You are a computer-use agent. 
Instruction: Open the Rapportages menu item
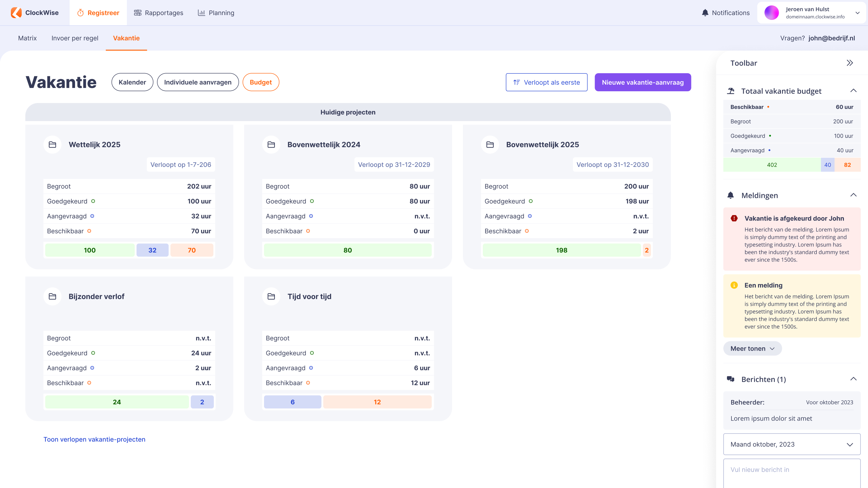tap(158, 13)
